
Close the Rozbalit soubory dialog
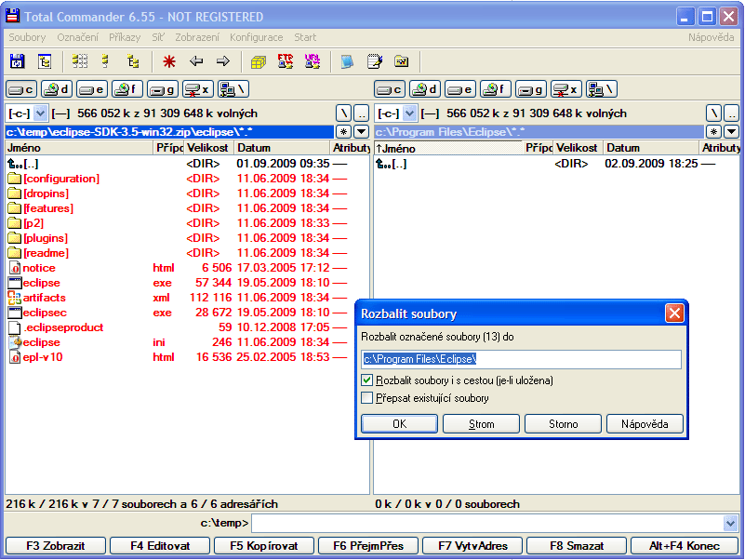click(x=674, y=313)
